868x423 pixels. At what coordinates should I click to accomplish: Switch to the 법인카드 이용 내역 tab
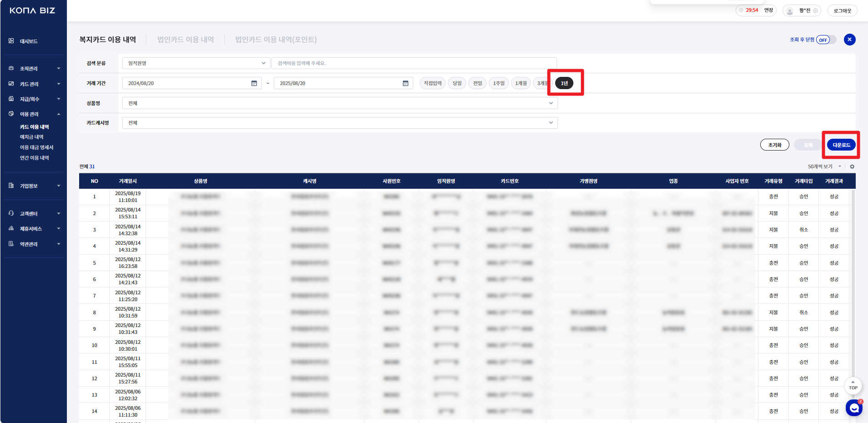[x=186, y=40]
